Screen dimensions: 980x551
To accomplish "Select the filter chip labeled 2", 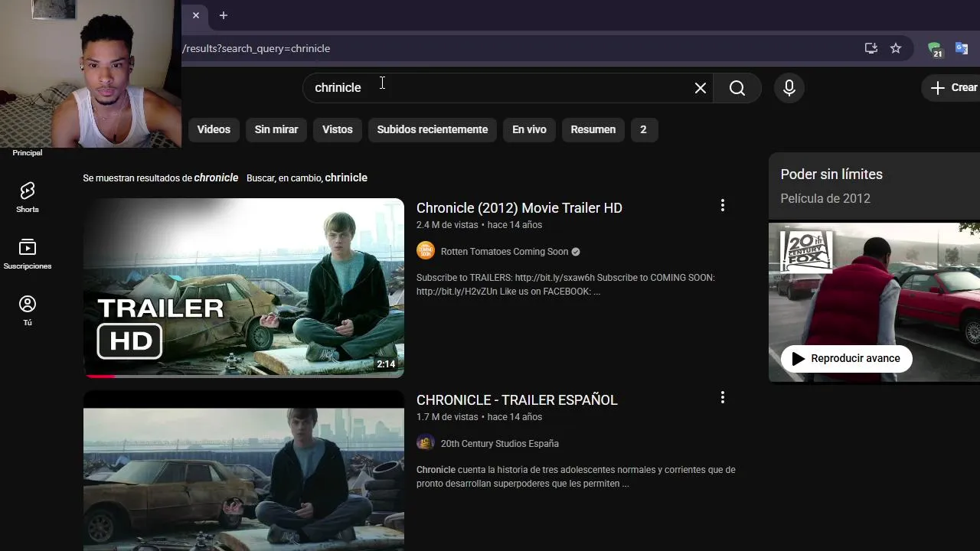I will 643,129.
